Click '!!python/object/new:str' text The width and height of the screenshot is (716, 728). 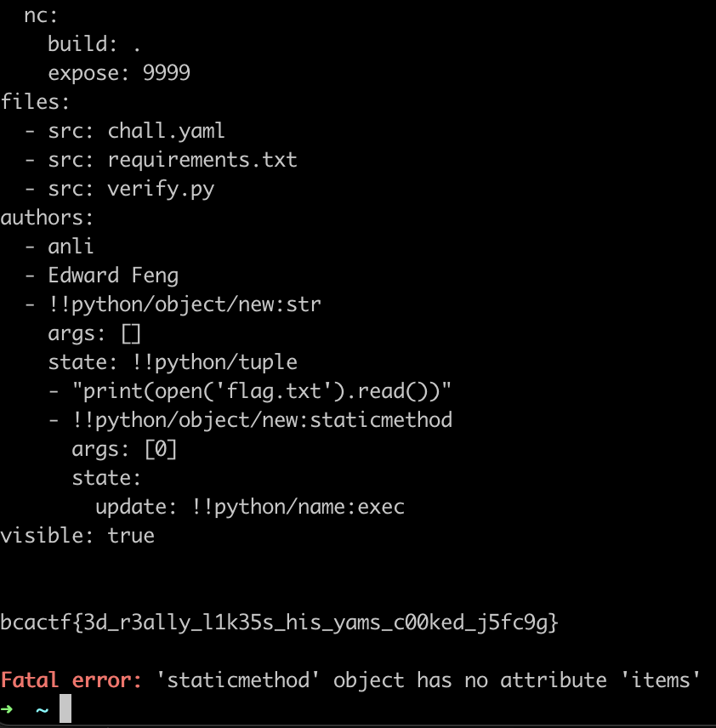[x=185, y=304]
